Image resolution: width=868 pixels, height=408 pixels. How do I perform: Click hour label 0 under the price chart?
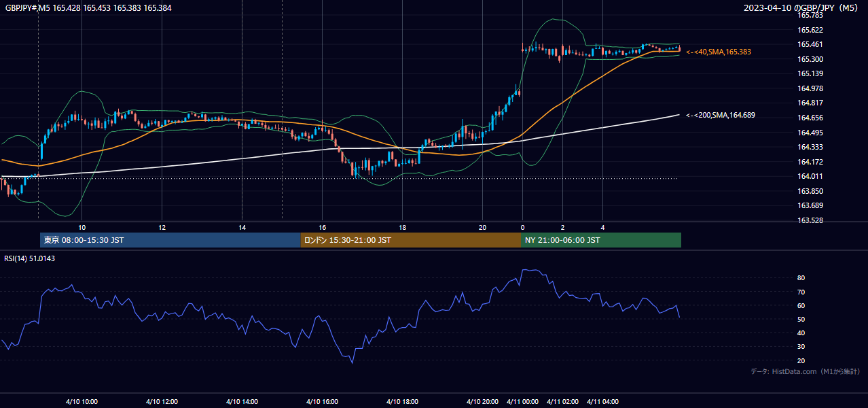[x=522, y=227]
